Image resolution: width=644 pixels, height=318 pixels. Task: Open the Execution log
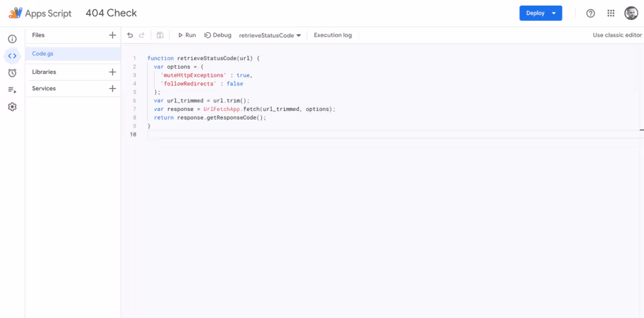point(333,35)
